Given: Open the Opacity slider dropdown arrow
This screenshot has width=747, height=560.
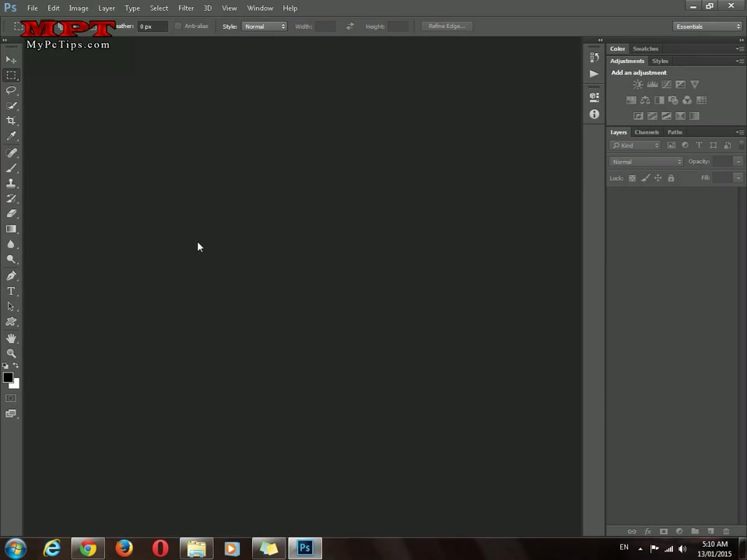Looking at the screenshot, I should (x=738, y=162).
